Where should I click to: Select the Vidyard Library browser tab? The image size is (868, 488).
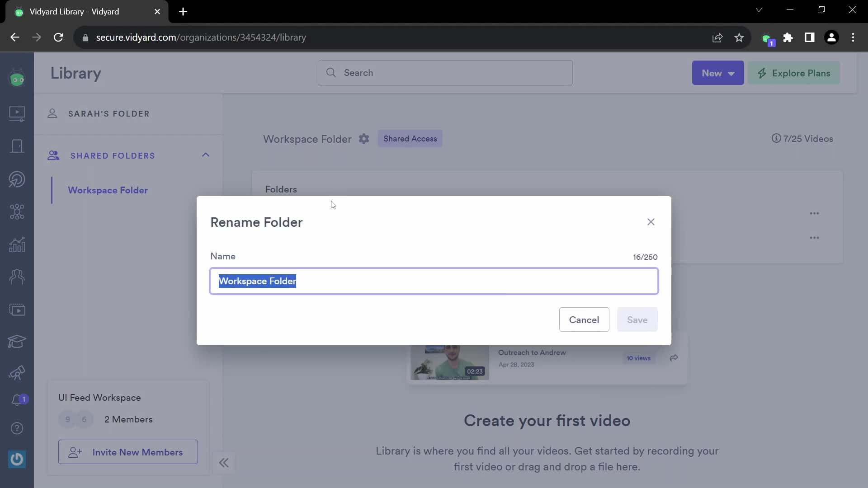[87, 12]
